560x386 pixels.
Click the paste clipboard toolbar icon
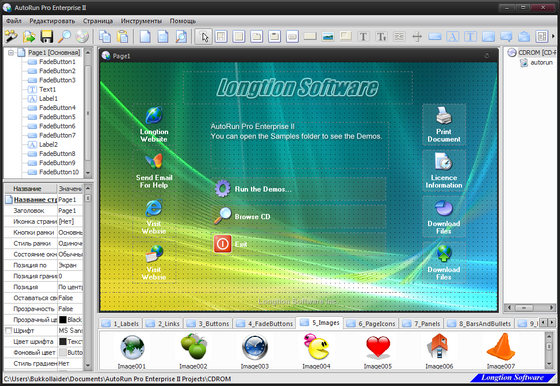coord(122,36)
